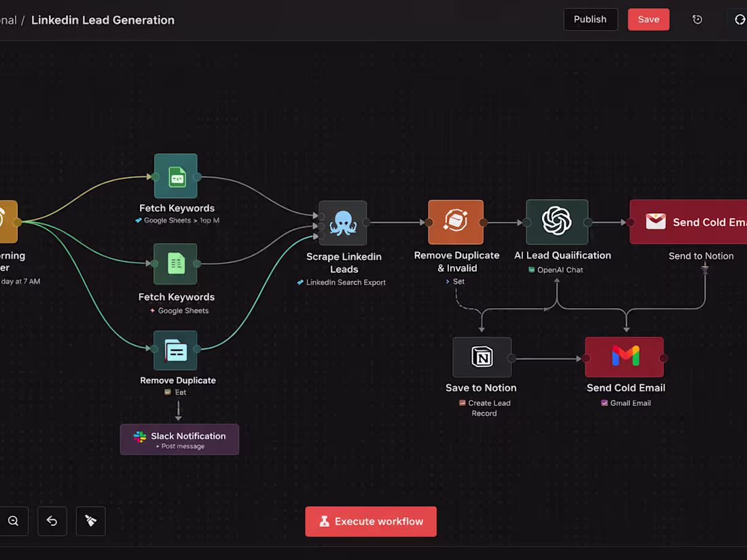Viewport: 747px width, 560px height.
Task: Select the Gmail Send Cold Email node
Action: click(x=625, y=357)
